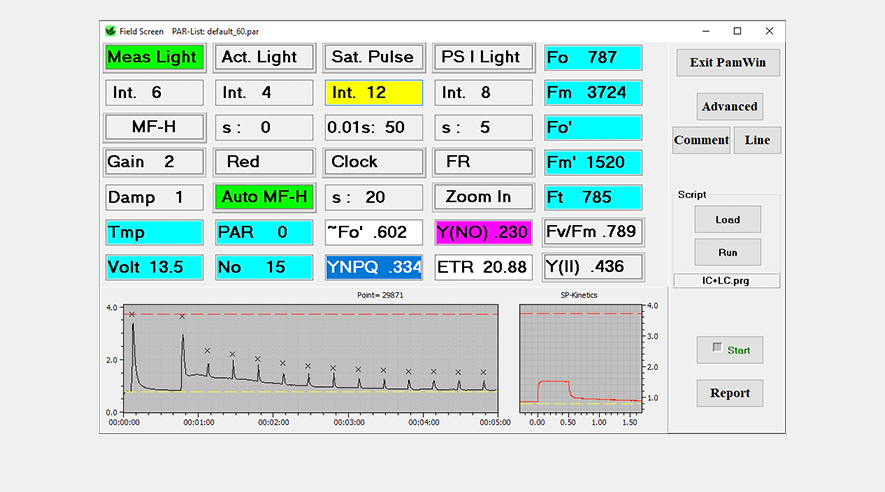Close the Field Screen window
The width and height of the screenshot is (885, 492).
point(769,31)
